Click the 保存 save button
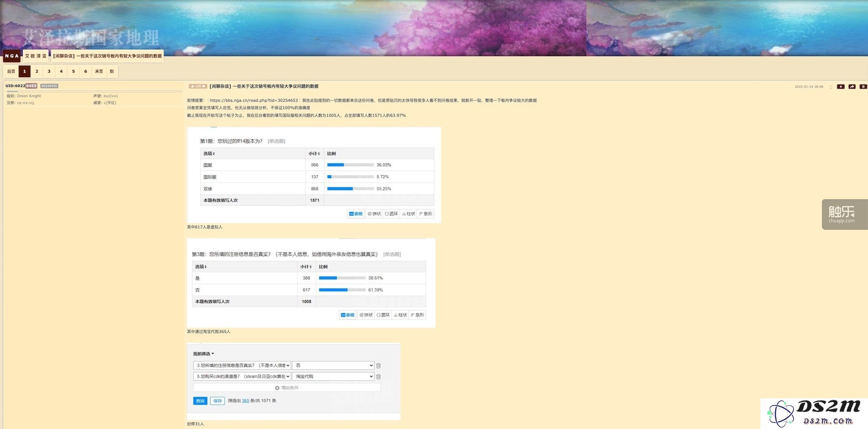This screenshot has width=868, height=429. point(217,401)
